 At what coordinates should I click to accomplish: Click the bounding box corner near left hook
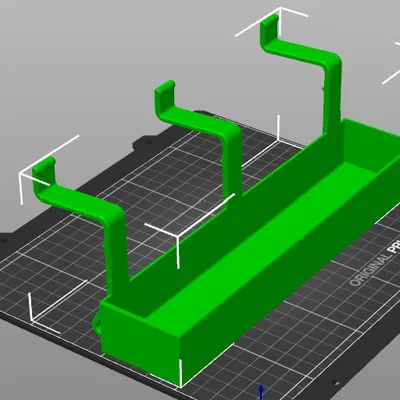pyautogui.click(x=21, y=174)
